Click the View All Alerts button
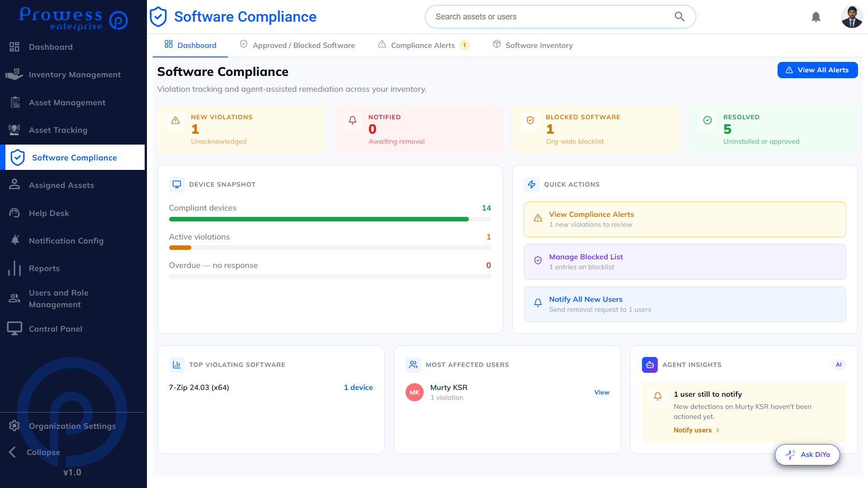 (817, 70)
